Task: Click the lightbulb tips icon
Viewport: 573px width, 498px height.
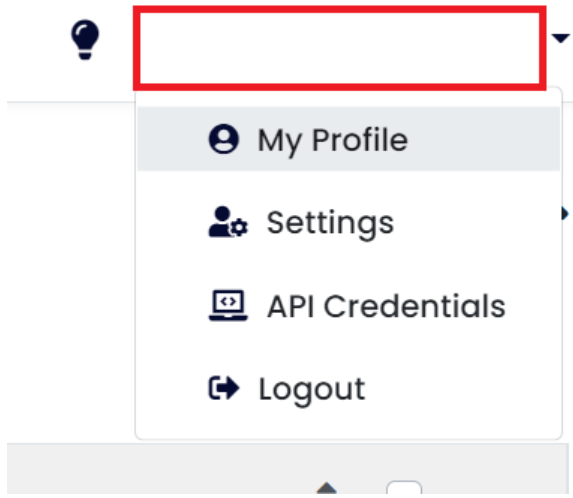Action: click(85, 39)
